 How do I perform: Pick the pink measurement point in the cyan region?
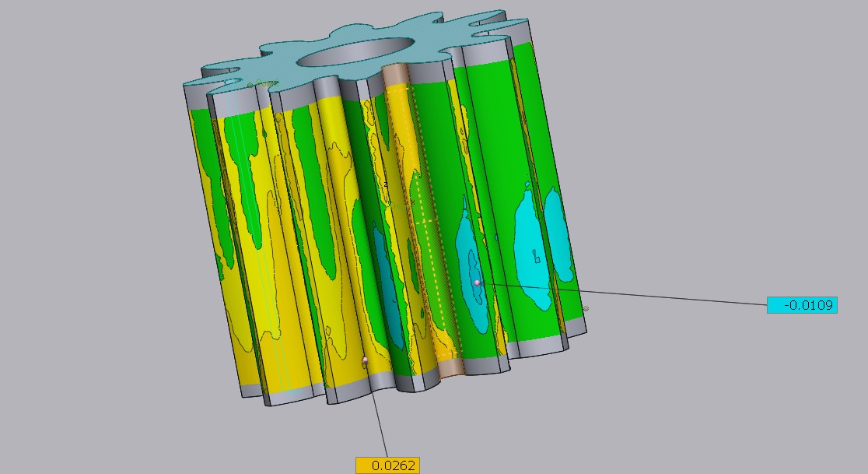click(477, 283)
